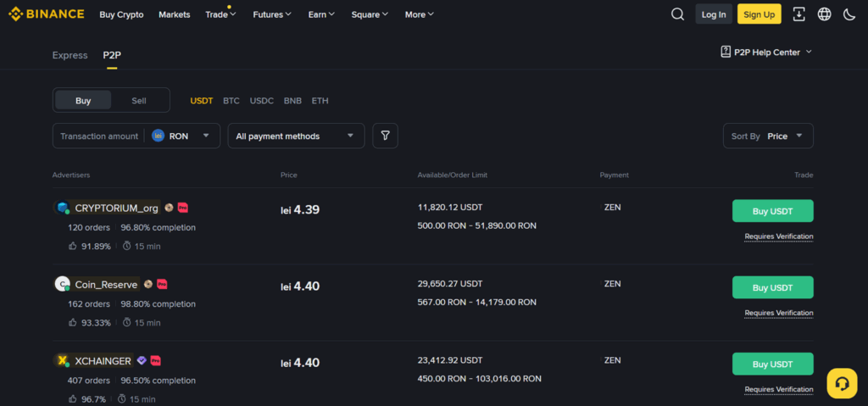Click CRYPTORIUM_org avatar icon

pos(63,209)
